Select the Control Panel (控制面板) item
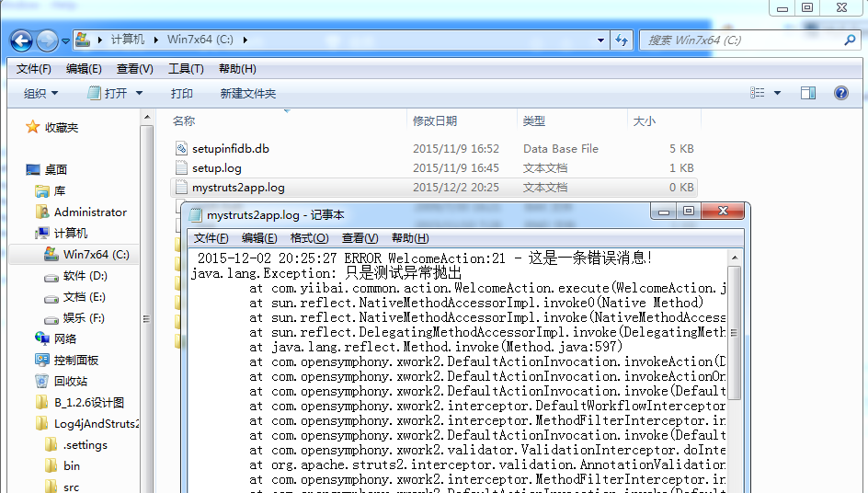 75,360
